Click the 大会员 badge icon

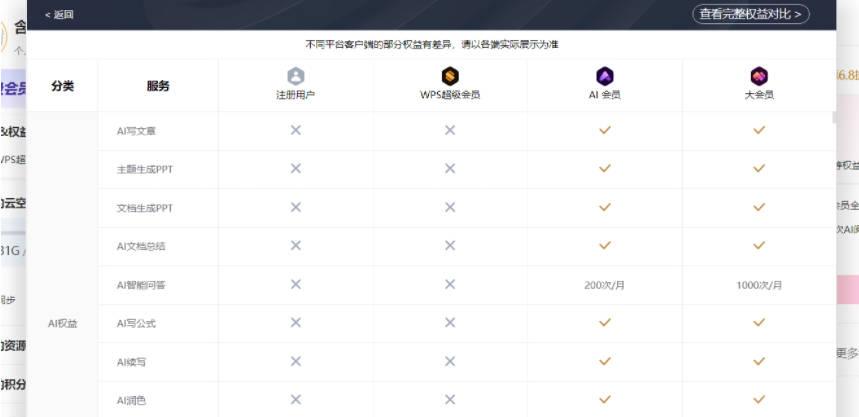click(759, 76)
